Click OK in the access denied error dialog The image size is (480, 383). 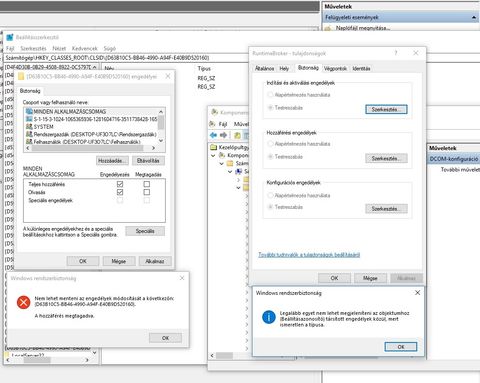[165, 338]
